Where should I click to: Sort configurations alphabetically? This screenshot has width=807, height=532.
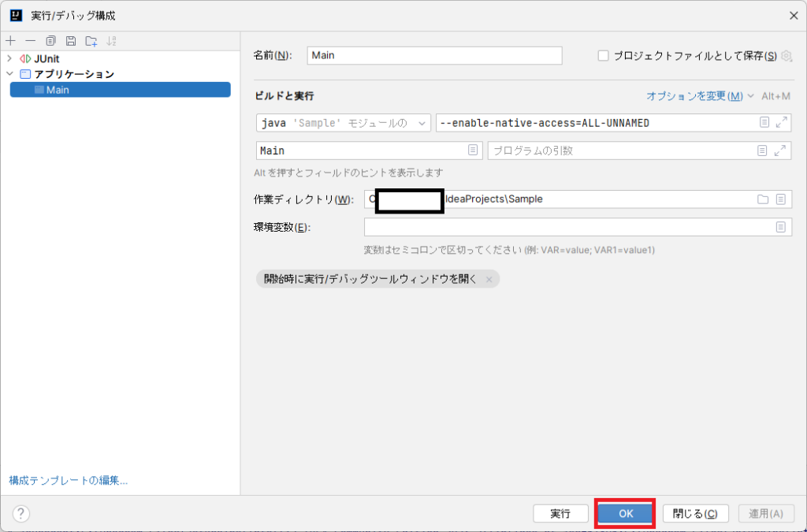click(111, 40)
